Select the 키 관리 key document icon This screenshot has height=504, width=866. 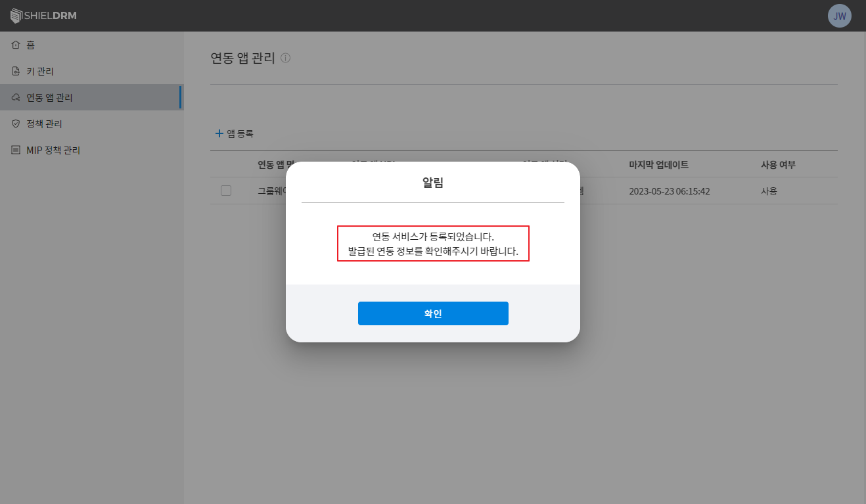coord(15,70)
